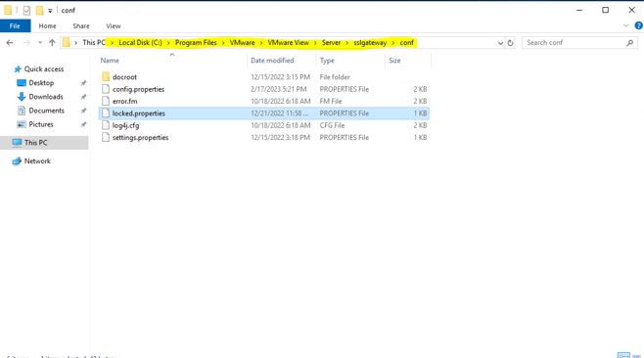The image size is (644, 358).
Task: Sort by the Name column header
Action: pos(110,61)
